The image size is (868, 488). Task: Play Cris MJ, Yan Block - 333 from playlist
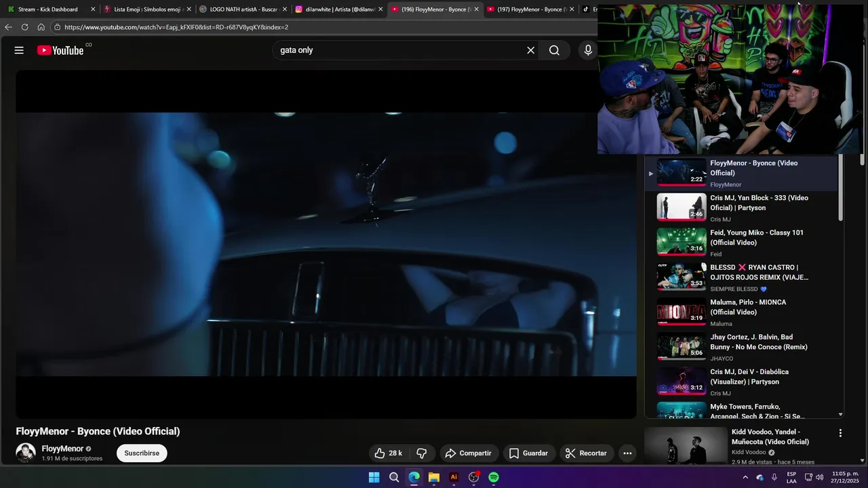[682, 207]
